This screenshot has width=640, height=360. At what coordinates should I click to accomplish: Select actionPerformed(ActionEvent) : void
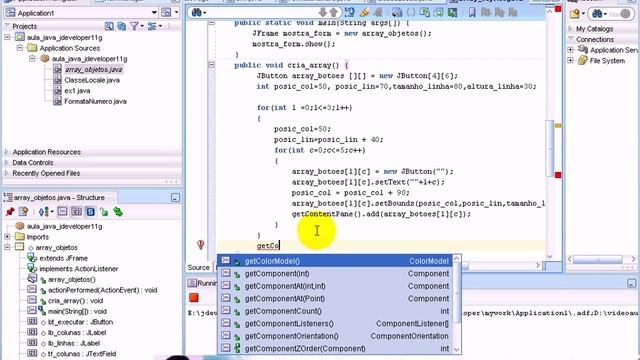pyautogui.click(x=102, y=290)
